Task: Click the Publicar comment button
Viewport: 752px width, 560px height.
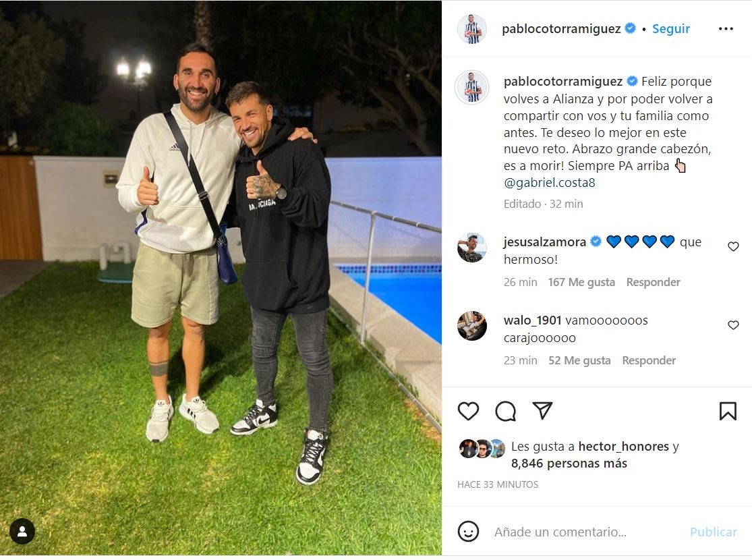Action: point(713,532)
